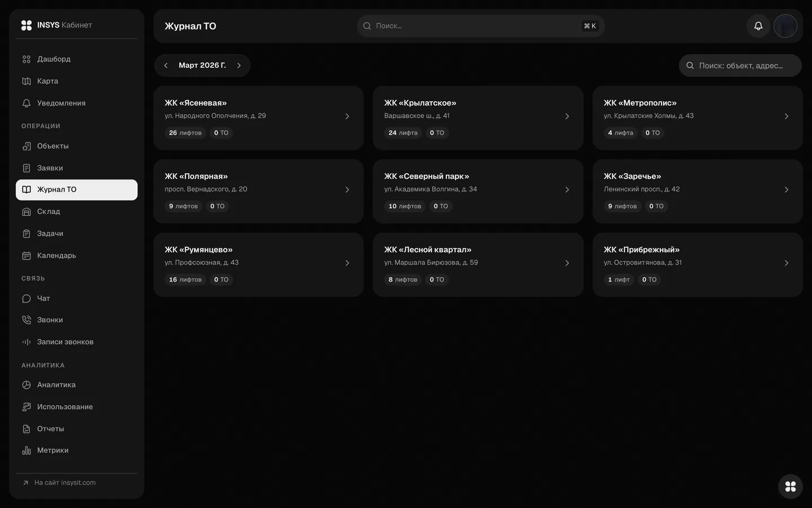812x508 pixels.
Task: Go to Записи звонков recordings
Action: (77, 342)
